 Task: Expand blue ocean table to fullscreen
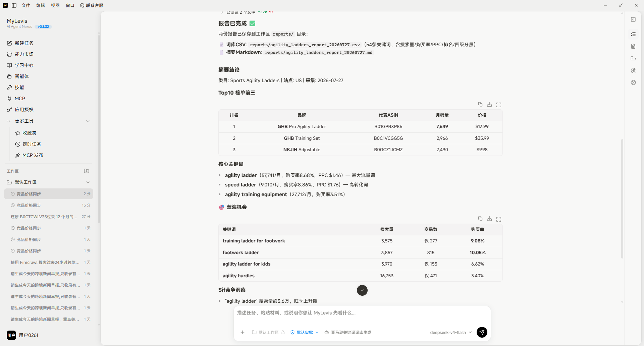pos(499,219)
